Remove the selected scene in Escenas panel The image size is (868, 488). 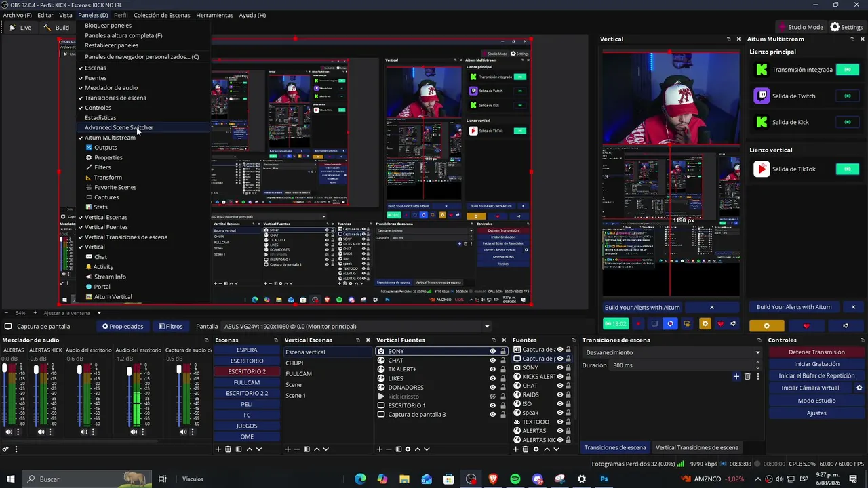pyautogui.click(x=228, y=449)
